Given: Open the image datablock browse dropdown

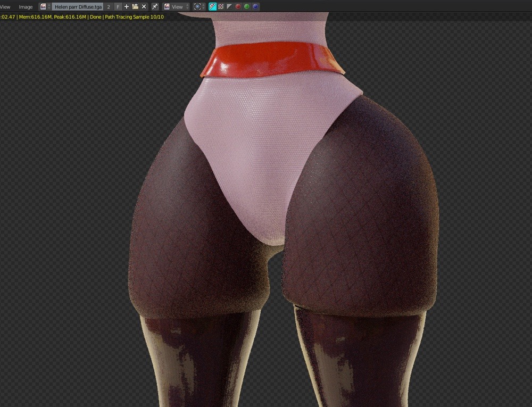Looking at the screenshot, I should point(45,6).
